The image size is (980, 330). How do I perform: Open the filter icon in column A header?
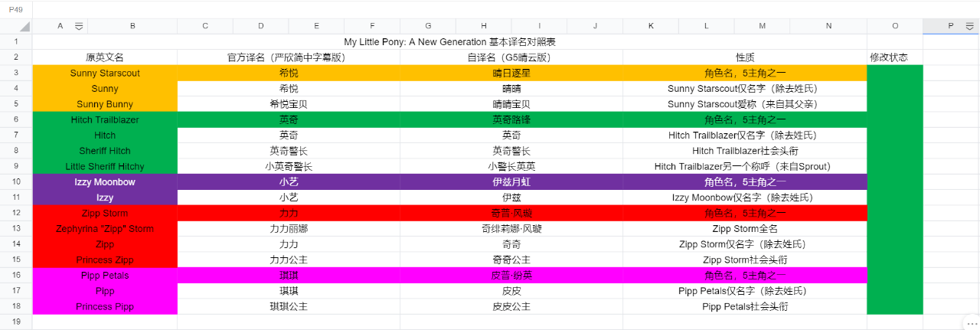pos(78,26)
